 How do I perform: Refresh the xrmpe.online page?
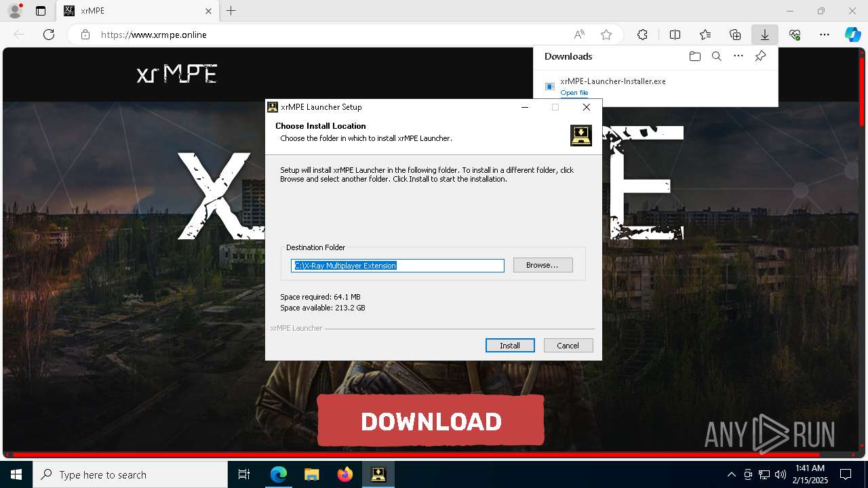tap(49, 35)
